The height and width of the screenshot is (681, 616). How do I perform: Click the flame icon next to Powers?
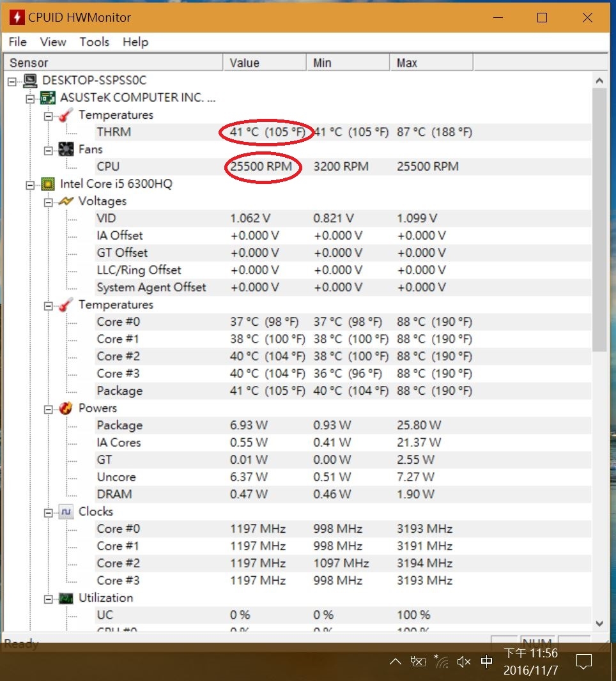[66, 408]
